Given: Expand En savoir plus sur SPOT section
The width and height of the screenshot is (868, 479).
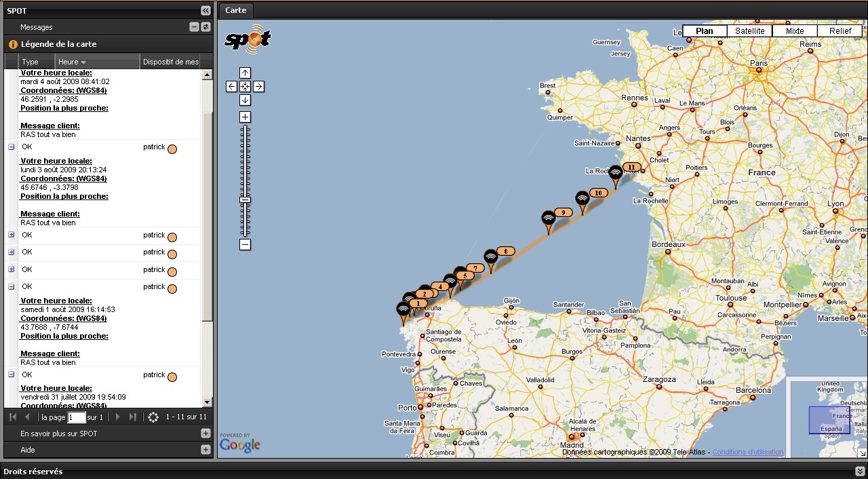Looking at the screenshot, I should pyautogui.click(x=205, y=433).
